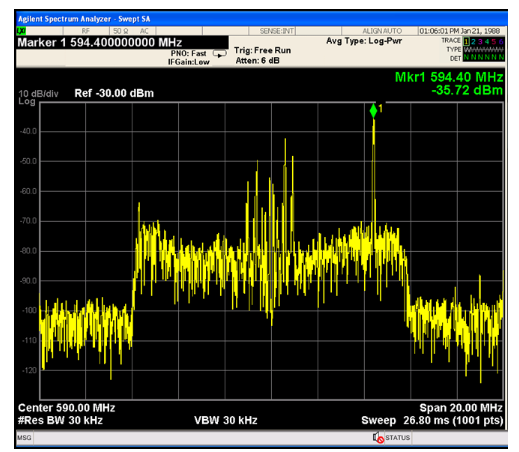The image size is (519, 452).
Task: Click the '-40.0' y-axis label
Action: [x=28, y=131]
